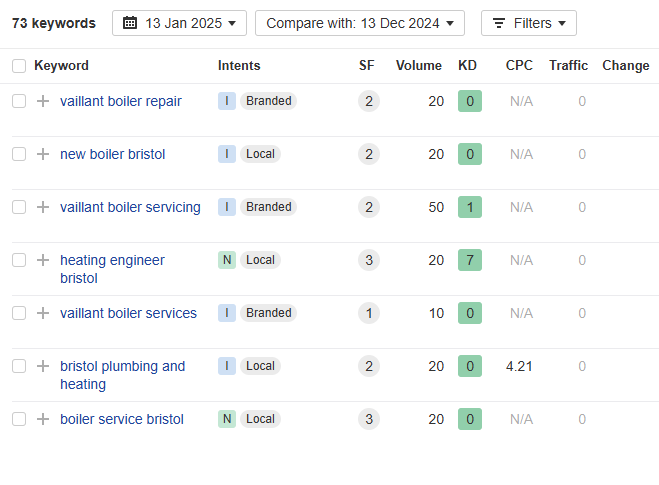Open Compare with 13 Dec 2024 dropdown
This screenshot has height=485, width=659.
tap(359, 23)
